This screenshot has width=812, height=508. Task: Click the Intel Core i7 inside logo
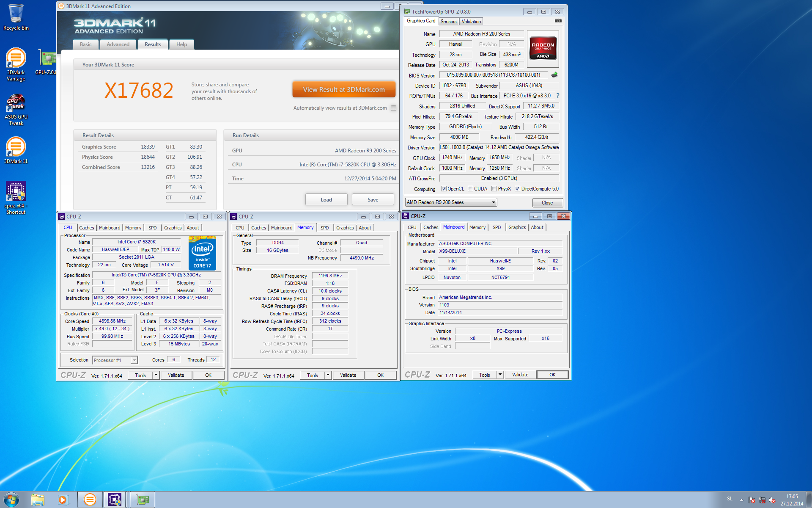[x=202, y=253]
